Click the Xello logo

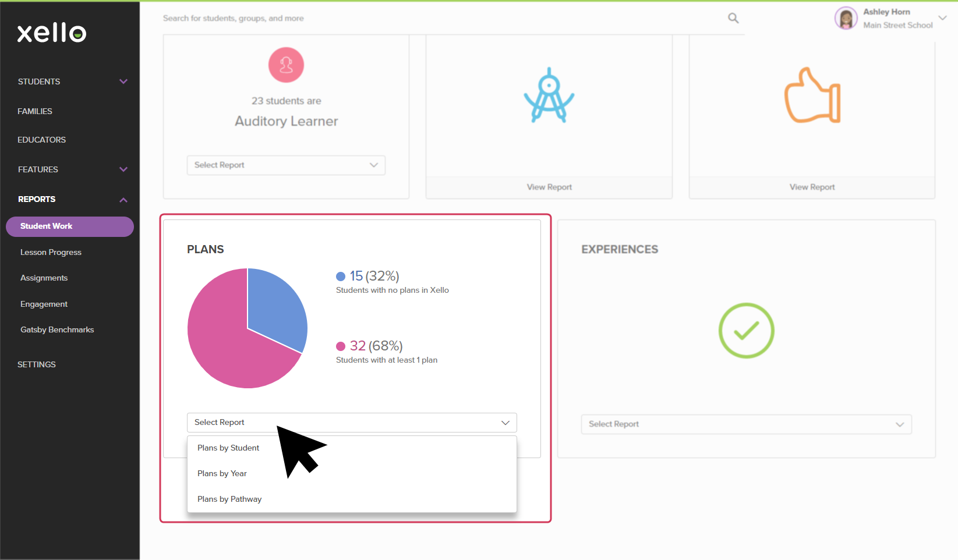coord(51,33)
